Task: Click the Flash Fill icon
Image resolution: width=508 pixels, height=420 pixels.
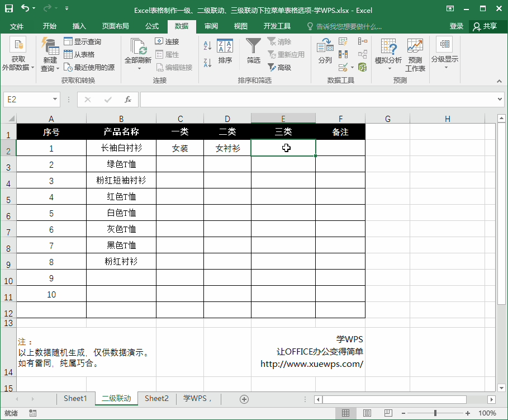Action: [343, 41]
